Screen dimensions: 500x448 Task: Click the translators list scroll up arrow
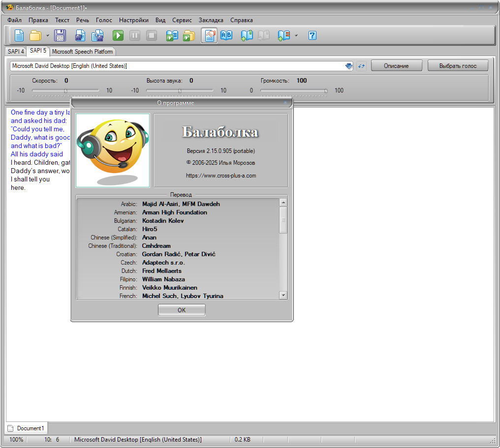click(283, 202)
